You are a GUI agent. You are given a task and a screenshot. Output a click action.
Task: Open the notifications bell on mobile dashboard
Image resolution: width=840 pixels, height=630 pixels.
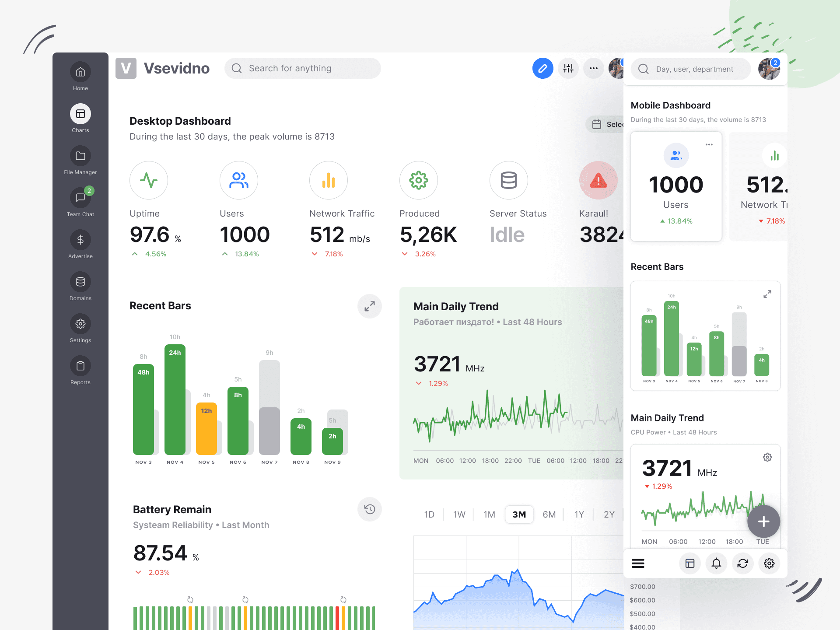point(716,563)
